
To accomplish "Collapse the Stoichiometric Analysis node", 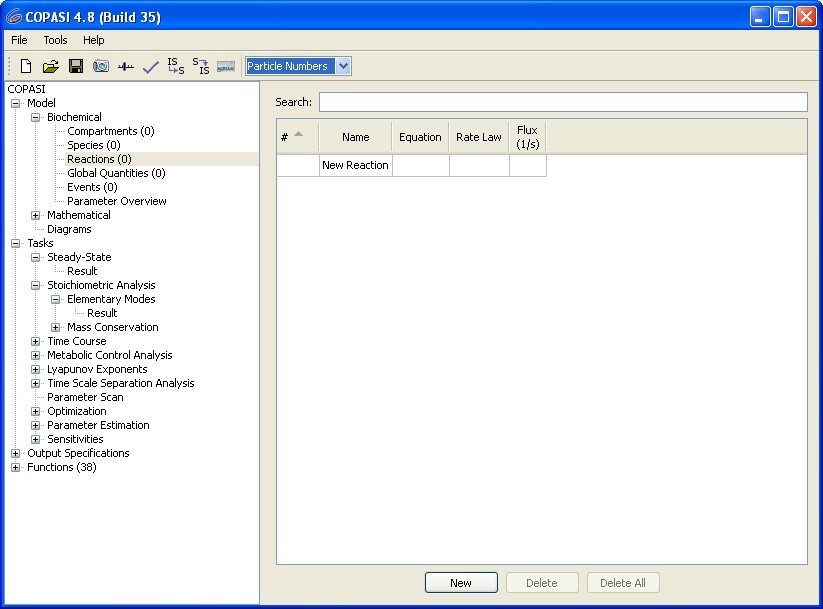I will pos(36,286).
